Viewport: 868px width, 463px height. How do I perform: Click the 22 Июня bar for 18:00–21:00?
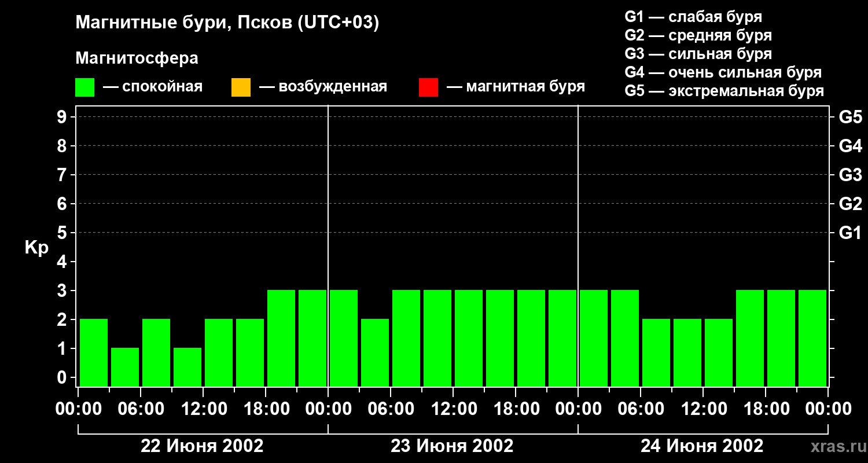pos(281,338)
